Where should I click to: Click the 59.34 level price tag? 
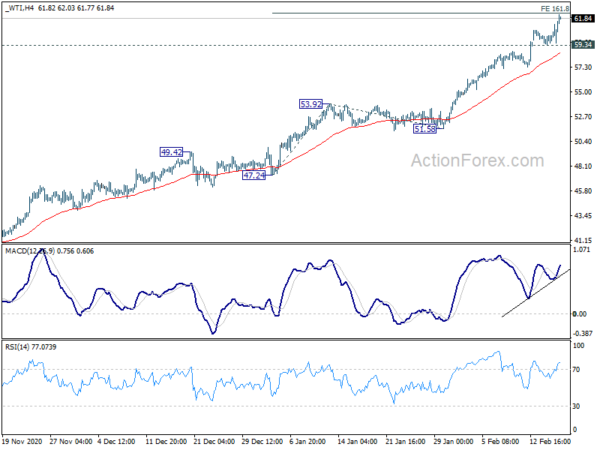[583, 45]
